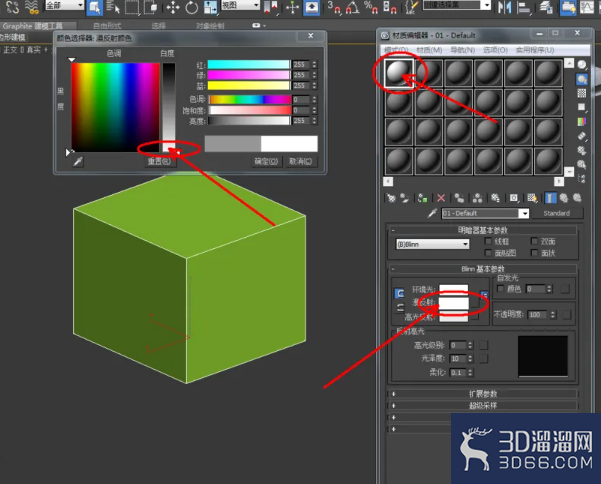Click the Get Material icon

tap(391, 198)
